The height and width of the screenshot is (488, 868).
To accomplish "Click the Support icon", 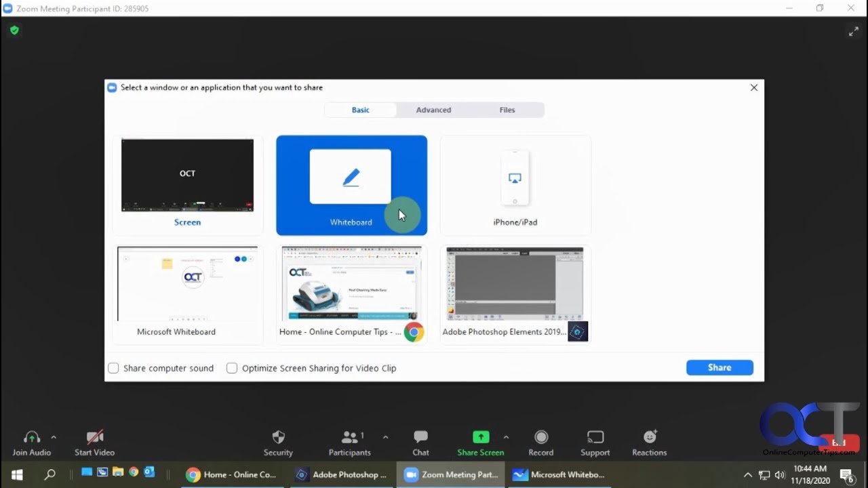I will tap(595, 437).
